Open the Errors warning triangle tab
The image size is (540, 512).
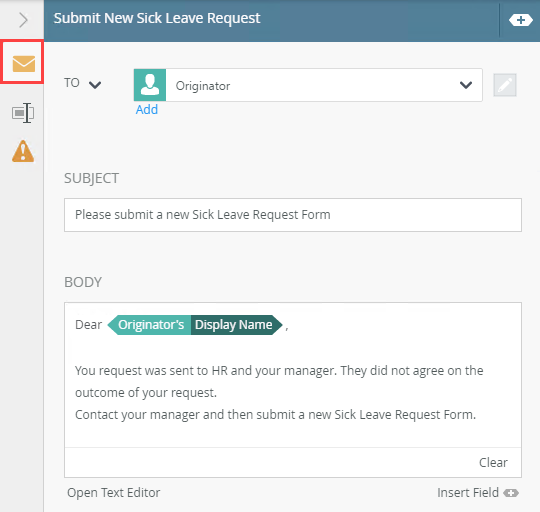coord(23,151)
